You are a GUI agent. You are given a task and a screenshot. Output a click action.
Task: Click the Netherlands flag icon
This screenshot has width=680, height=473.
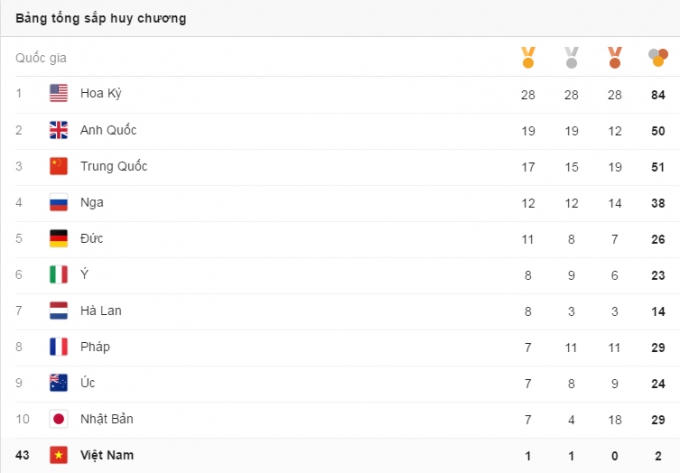coord(59,310)
